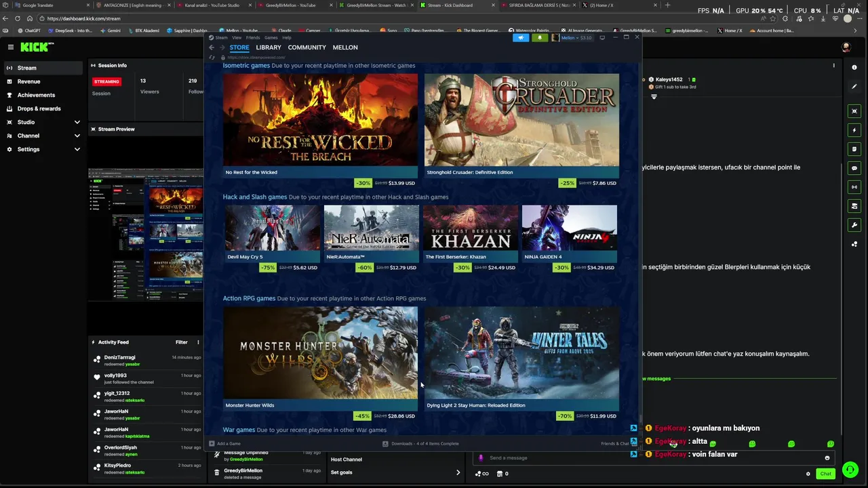Expand the Studio sidebar section

coord(43,122)
